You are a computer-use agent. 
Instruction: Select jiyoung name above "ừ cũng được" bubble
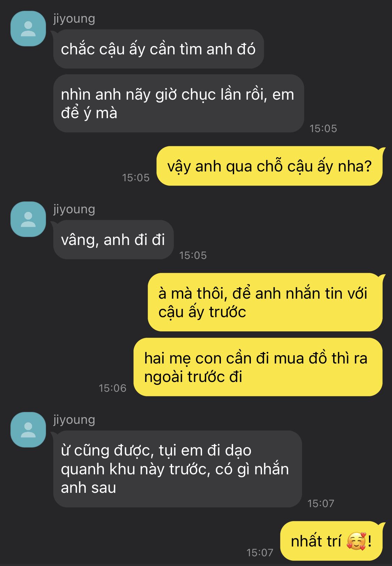[74, 420]
